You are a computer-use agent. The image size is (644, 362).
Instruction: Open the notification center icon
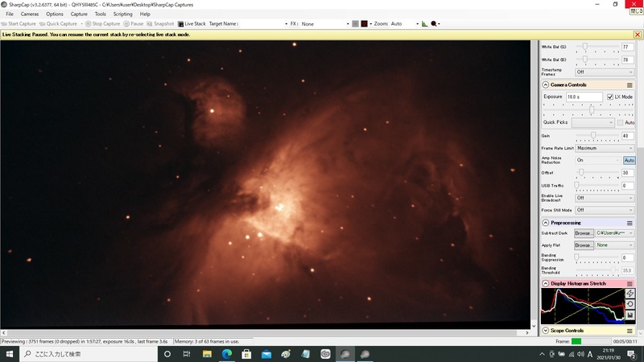point(632,354)
